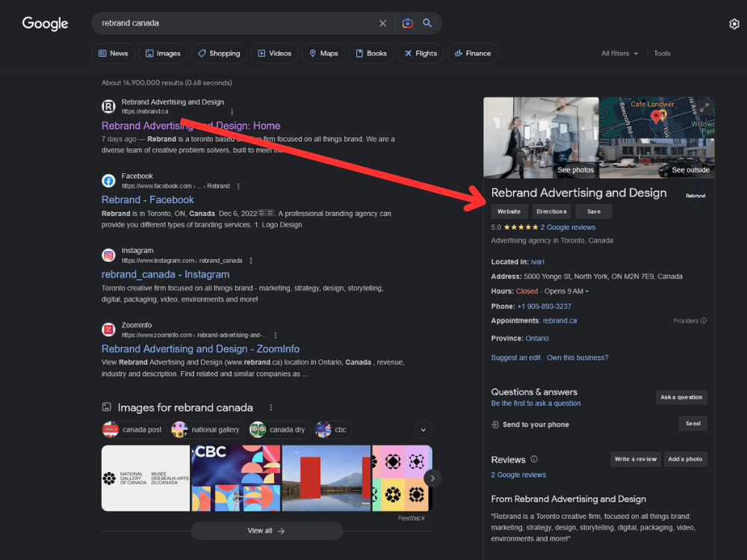Click the Save button
Screen dimensions: 747x560
(594, 211)
